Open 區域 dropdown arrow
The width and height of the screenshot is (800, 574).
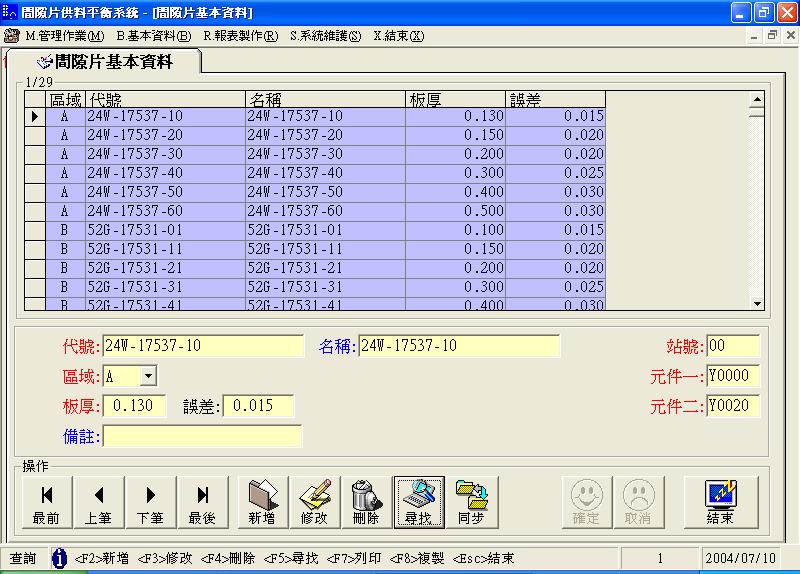148,376
